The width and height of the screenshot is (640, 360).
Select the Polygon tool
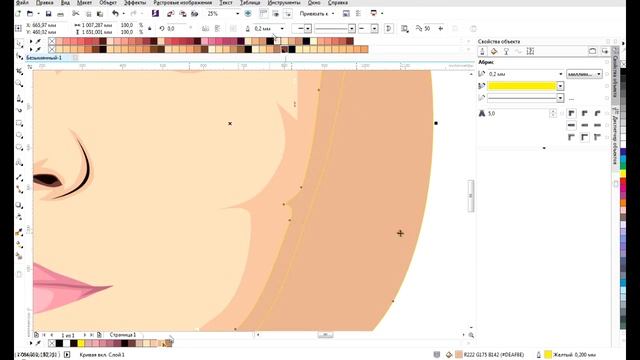coord(19,147)
